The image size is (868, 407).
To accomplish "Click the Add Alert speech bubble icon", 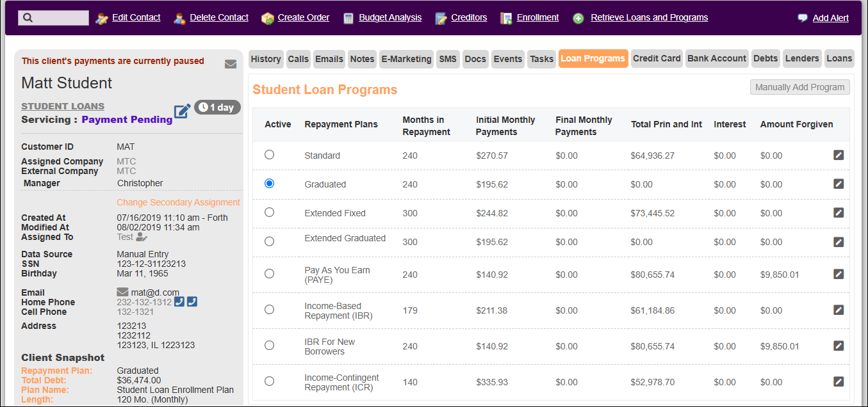I will coord(803,18).
